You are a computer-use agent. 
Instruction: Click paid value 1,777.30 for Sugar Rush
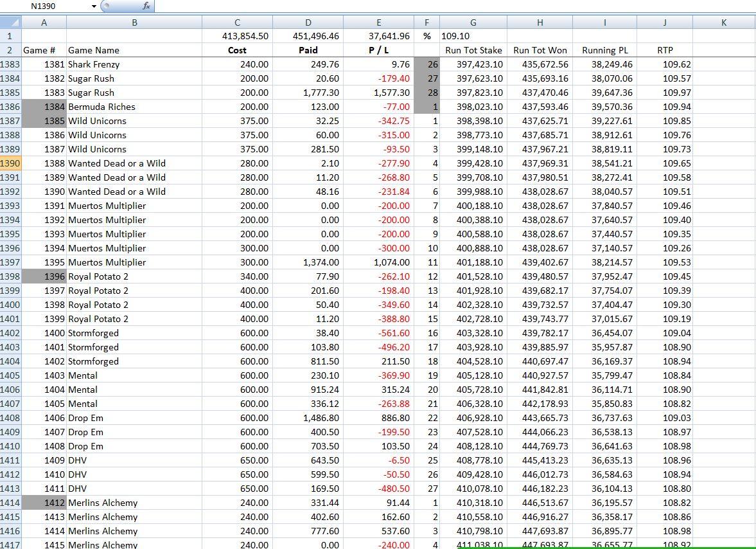[308, 93]
